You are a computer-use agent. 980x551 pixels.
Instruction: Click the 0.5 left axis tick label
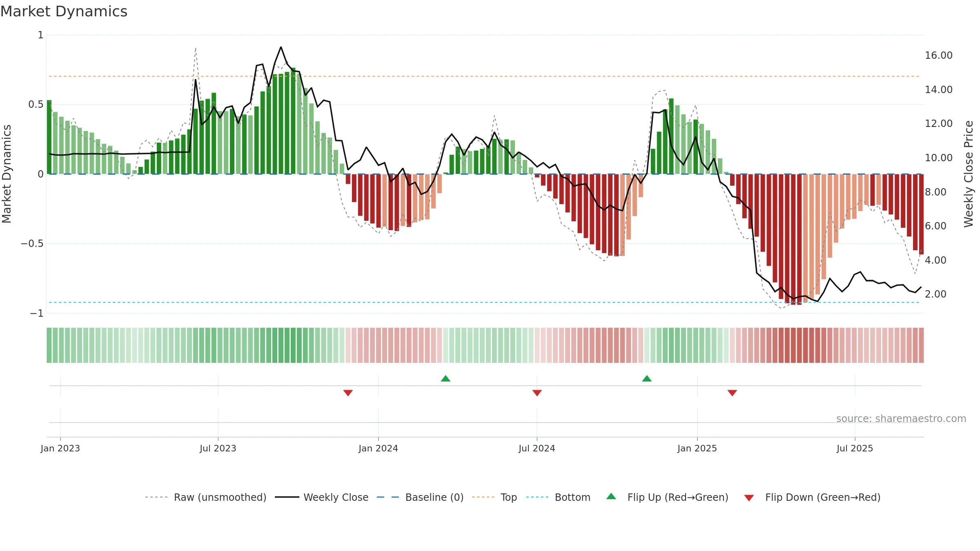pyautogui.click(x=36, y=104)
